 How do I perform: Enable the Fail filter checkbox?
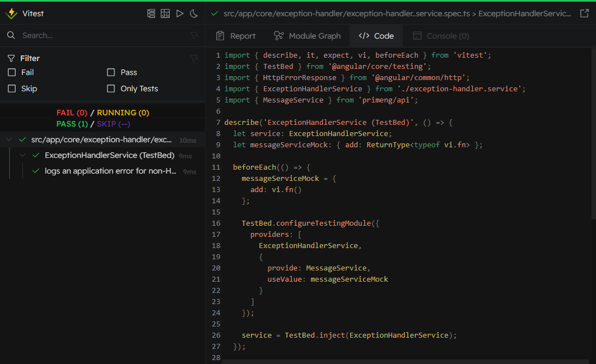pos(12,72)
